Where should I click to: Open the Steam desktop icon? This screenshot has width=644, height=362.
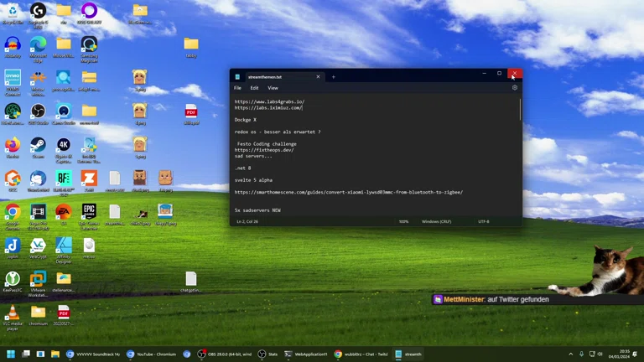[x=38, y=147]
